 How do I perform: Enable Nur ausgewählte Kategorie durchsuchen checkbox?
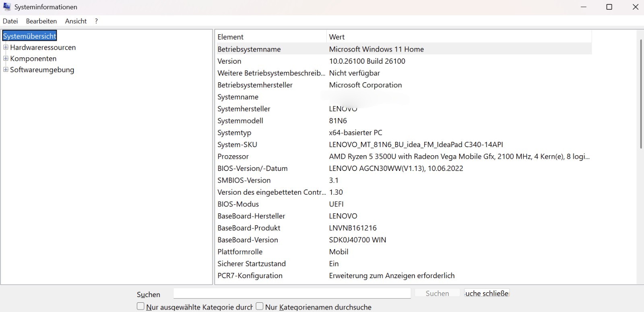pos(140,306)
